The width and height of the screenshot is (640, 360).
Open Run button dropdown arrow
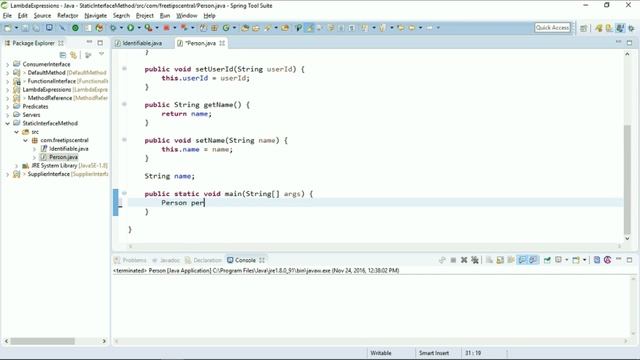[139, 28]
